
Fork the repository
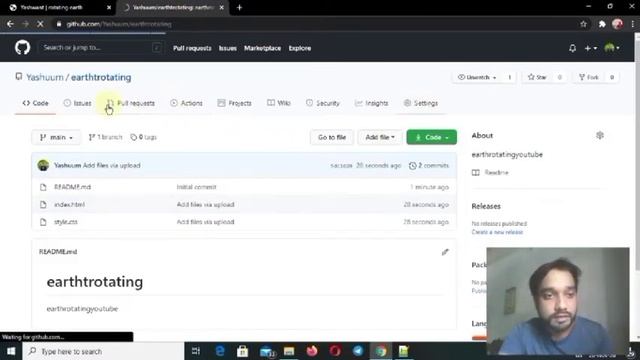589,77
